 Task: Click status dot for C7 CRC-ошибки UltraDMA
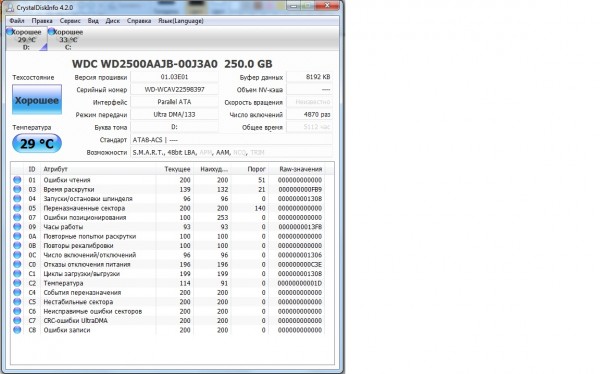click(x=17, y=320)
